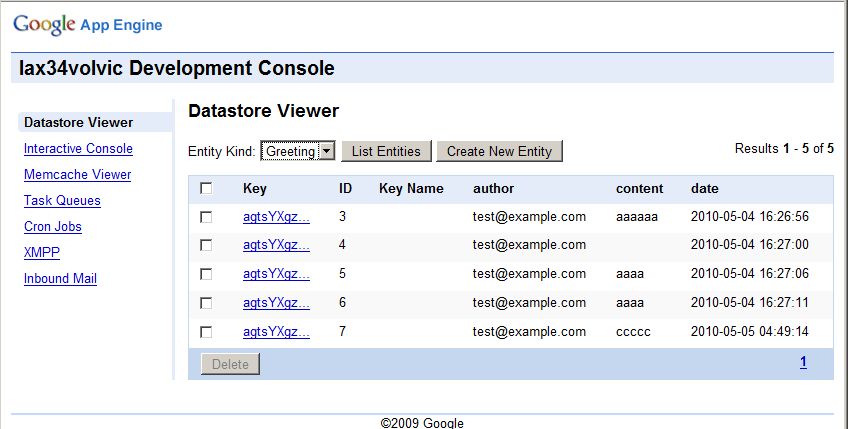Check the box for entity ID 5
The height and width of the screenshot is (429, 848).
tap(206, 274)
